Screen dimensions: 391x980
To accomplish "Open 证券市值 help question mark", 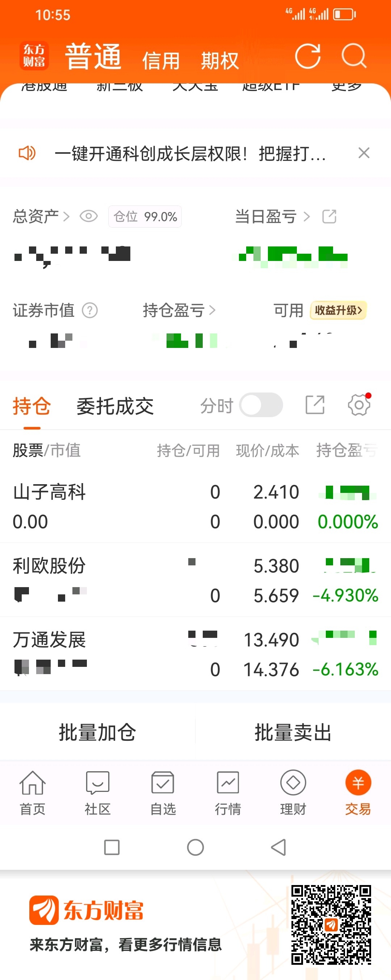I will (90, 311).
